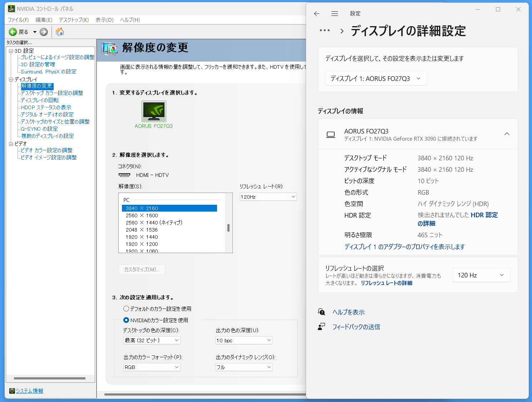Open 出力のカラー フォーマット RGB dropdown
The height and width of the screenshot is (402, 532).
tap(152, 367)
